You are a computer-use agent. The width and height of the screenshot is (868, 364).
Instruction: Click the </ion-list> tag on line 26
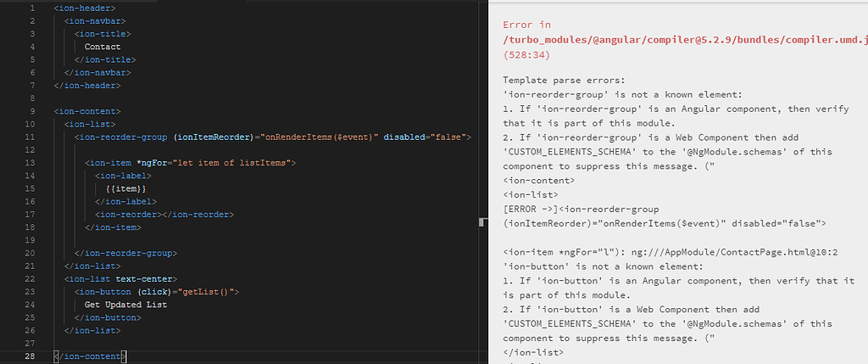click(92, 330)
